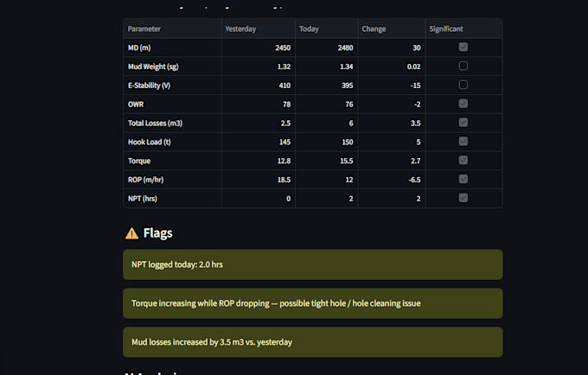Viewport: 588px width, 375px height.
Task: Sort by the Today column header
Action: [x=326, y=29]
